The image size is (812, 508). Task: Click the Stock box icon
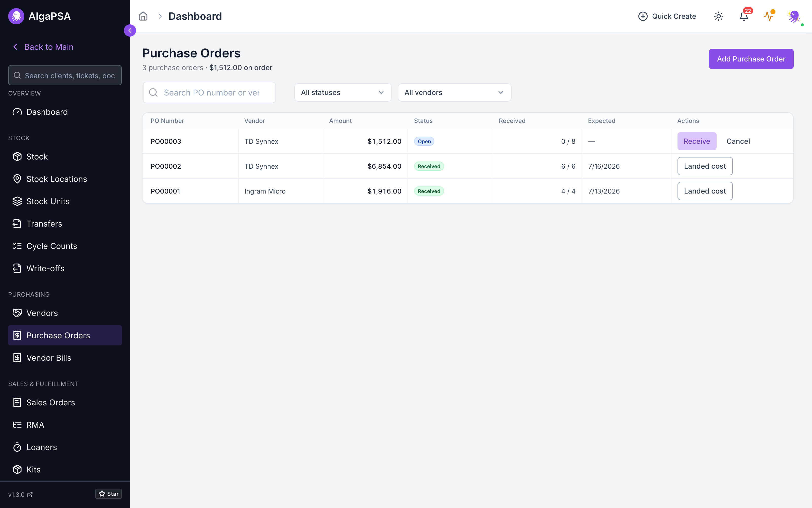pyautogui.click(x=17, y=156)
